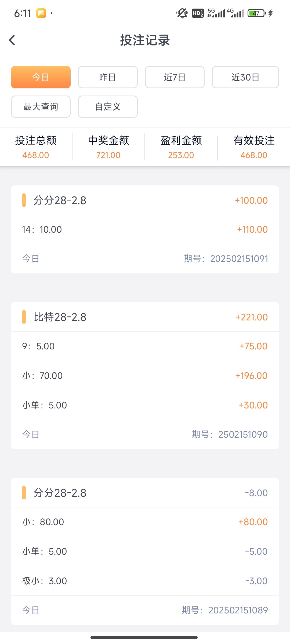Tap the 小: 70.00 bet row
290x644 pixels.
[145, 376]
